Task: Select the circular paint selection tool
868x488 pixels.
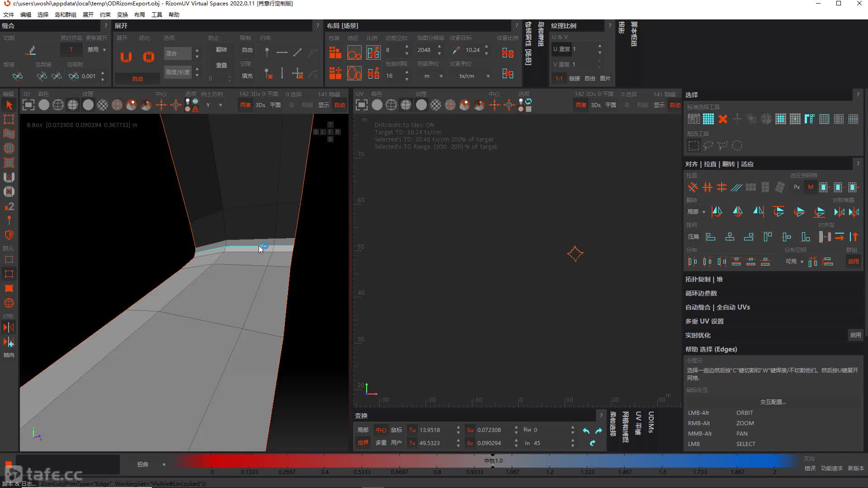Action: tap(737, 145)
